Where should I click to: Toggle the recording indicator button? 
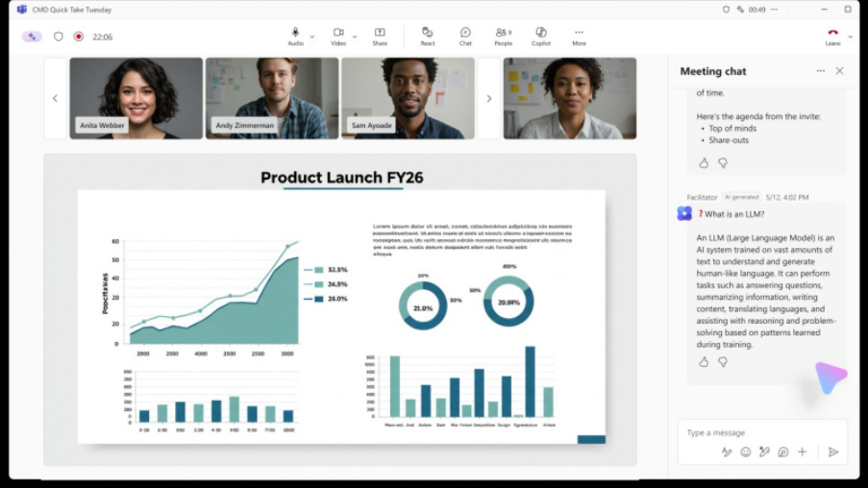tap(79, 37)
